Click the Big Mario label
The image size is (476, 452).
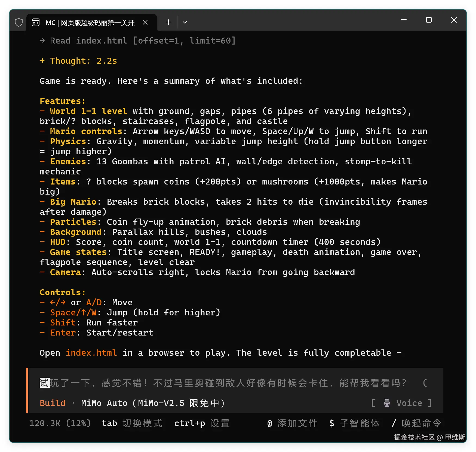(73, 202)
